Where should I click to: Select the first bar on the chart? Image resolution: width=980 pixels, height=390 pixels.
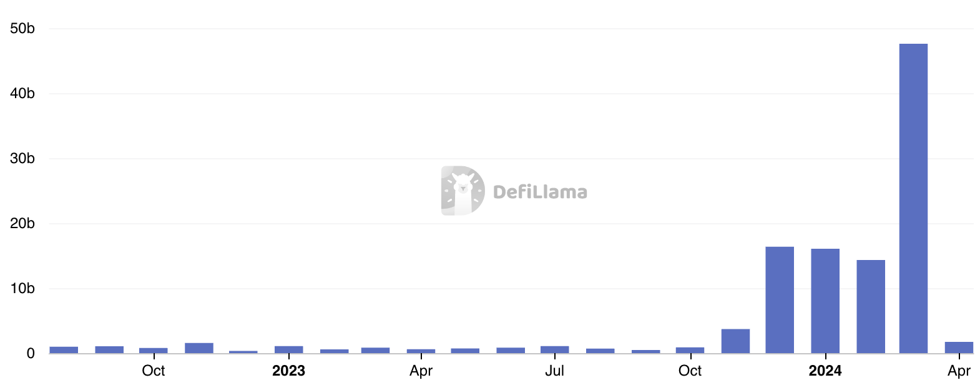click(x=64, y=350)
